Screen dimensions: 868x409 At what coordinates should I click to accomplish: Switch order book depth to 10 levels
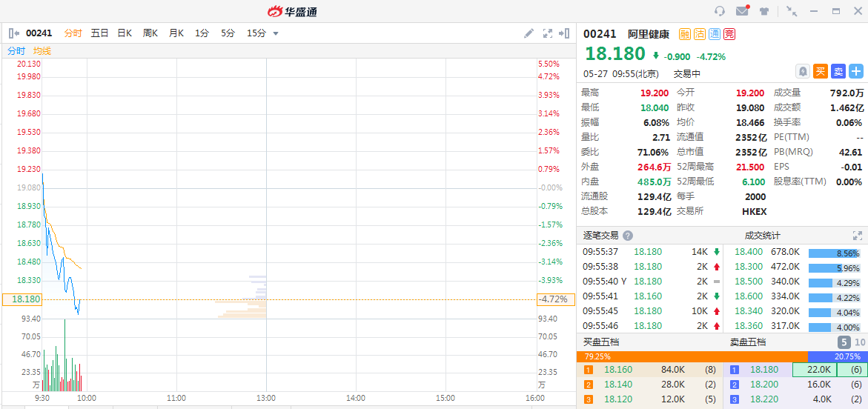[x=860, y=342]
